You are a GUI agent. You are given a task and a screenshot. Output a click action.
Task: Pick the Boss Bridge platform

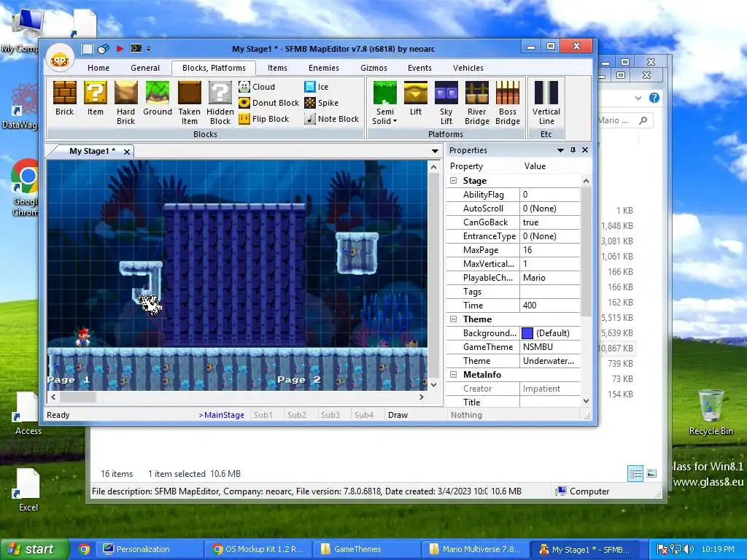(508, 103)
